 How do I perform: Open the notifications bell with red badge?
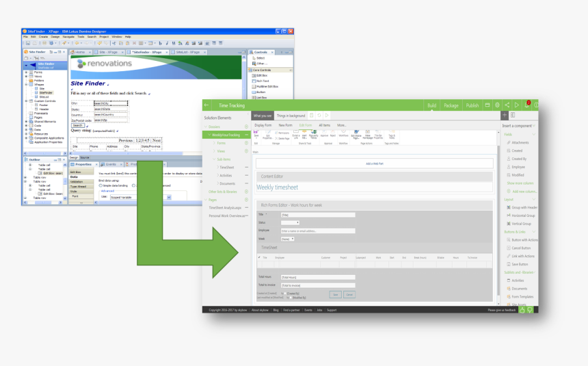pos(526,105)
